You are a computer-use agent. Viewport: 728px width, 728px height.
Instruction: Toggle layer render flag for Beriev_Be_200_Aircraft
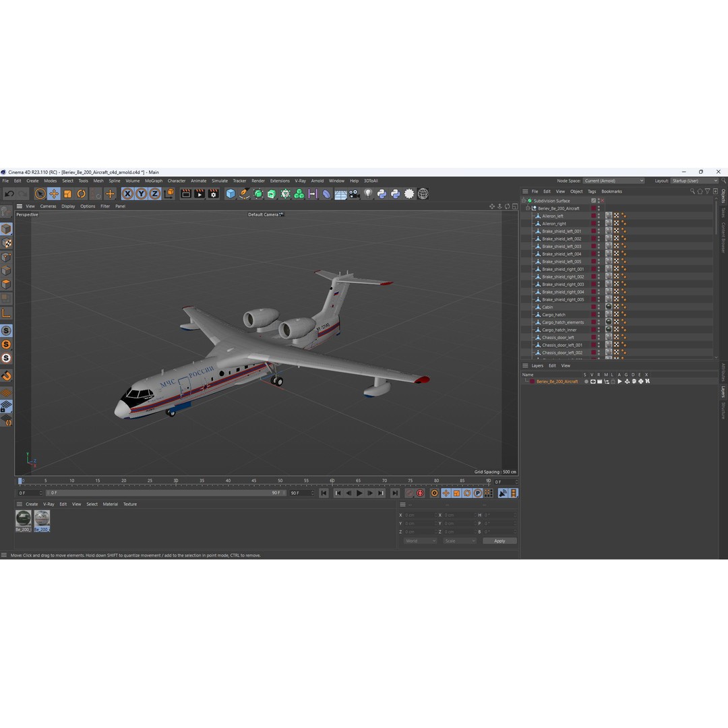599,381
